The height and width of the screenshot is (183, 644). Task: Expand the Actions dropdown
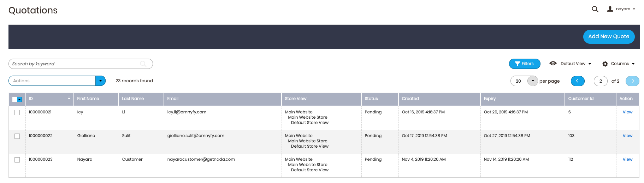[100, 81]
